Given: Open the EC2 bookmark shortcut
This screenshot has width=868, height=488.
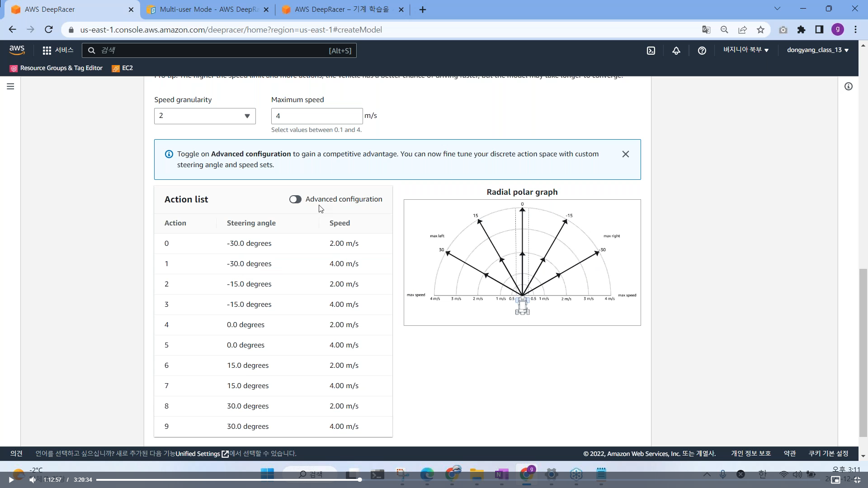Looking at the screenshot, I should (123, 68).
